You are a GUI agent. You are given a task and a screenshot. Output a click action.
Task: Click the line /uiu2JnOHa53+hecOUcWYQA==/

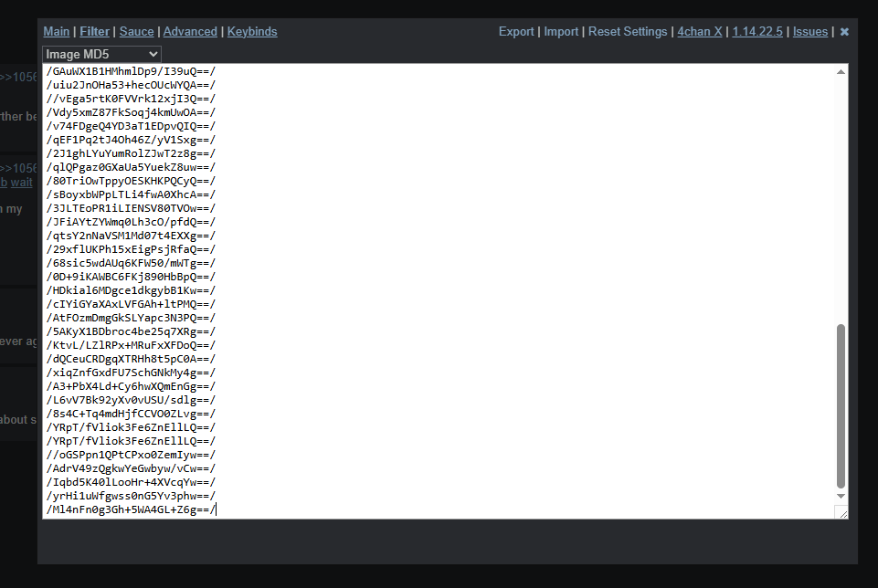coord(131,85)
